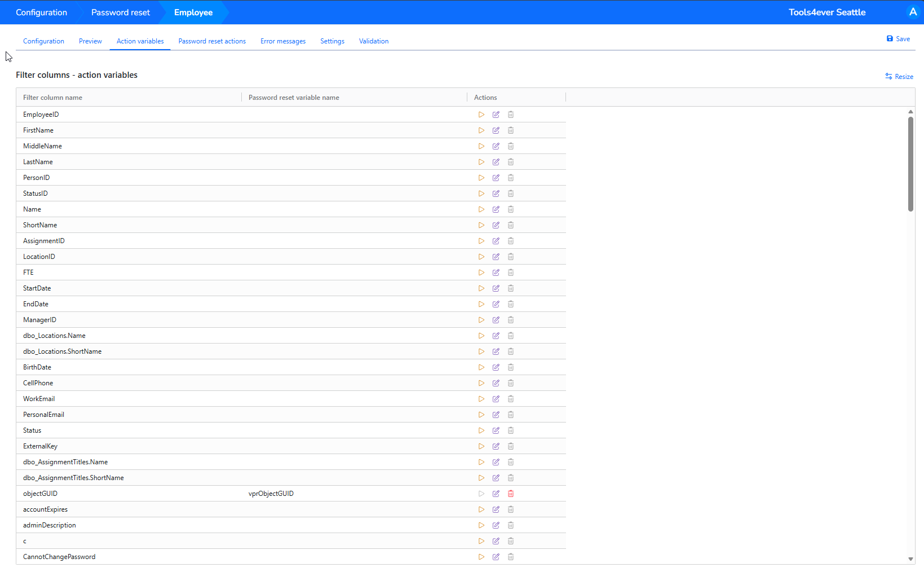Delete the MiddleName row variable
This screenshot has height=585, width=924.
pos(511,146)
